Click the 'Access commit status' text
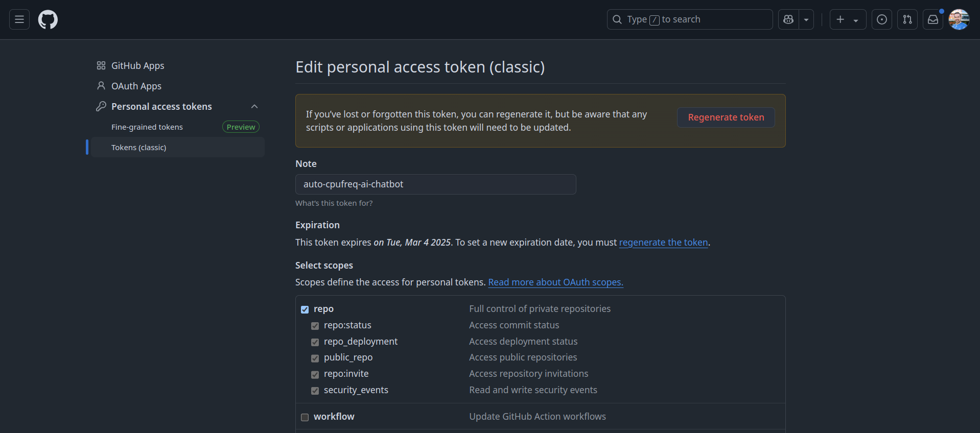Screen dimensions: 980x433 (514, 325)
